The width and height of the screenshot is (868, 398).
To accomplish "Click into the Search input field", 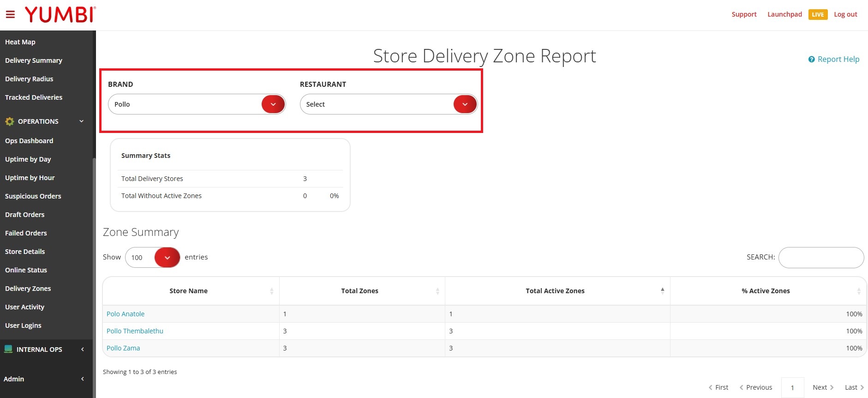I will click(821, 258).
